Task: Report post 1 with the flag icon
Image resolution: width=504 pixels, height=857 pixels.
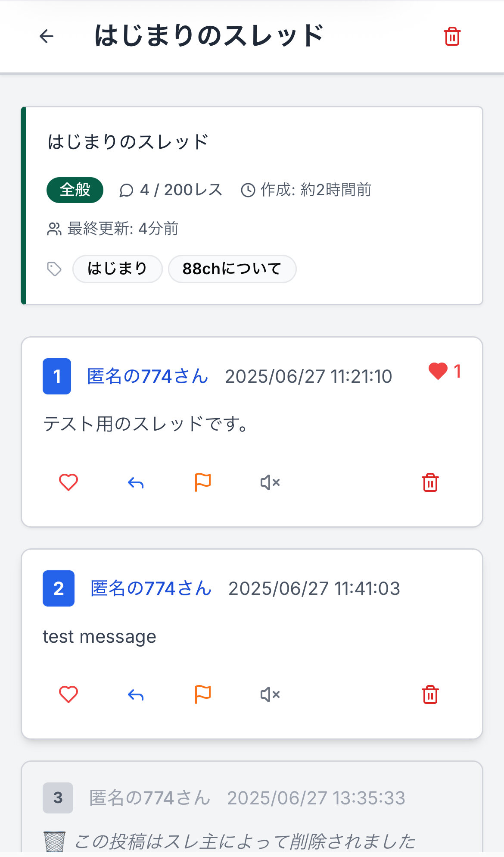Action: point(202,482)
